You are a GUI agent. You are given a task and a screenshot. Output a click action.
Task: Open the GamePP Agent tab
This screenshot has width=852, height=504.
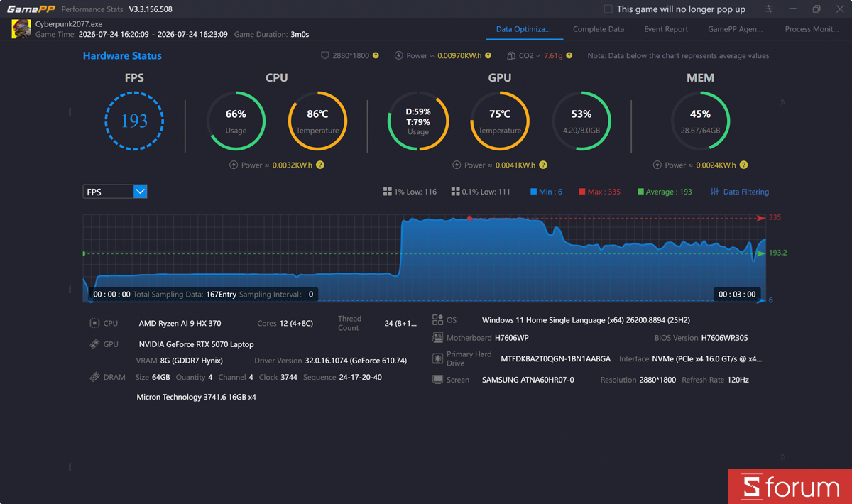(x=736, y=29)
